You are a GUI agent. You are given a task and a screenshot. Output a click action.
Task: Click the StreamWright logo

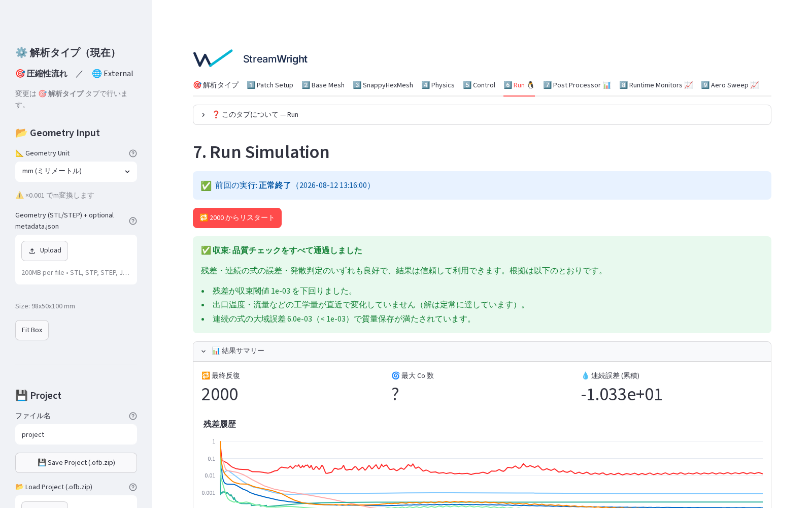point(251,59)
